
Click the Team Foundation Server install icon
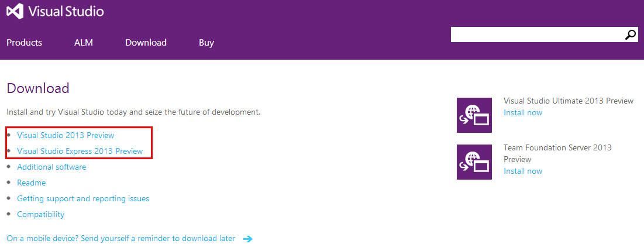(x=474, y=162)
